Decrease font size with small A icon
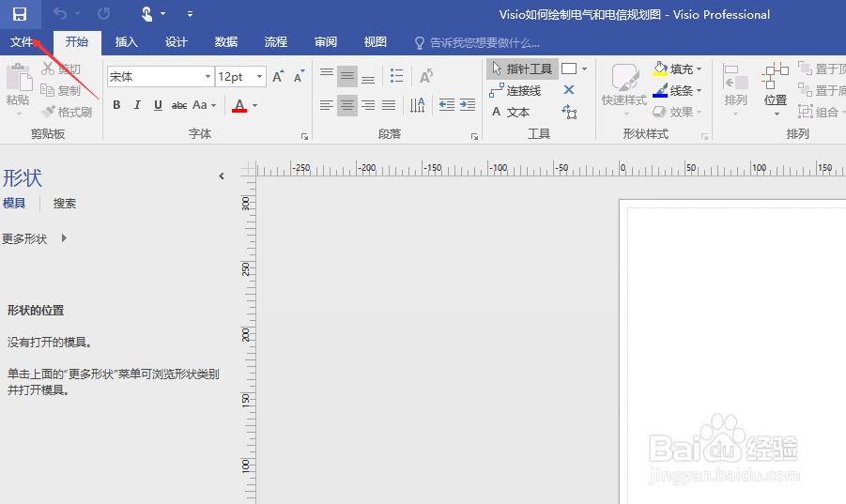Viewport: 846px width, 504px height. (299, 77)
